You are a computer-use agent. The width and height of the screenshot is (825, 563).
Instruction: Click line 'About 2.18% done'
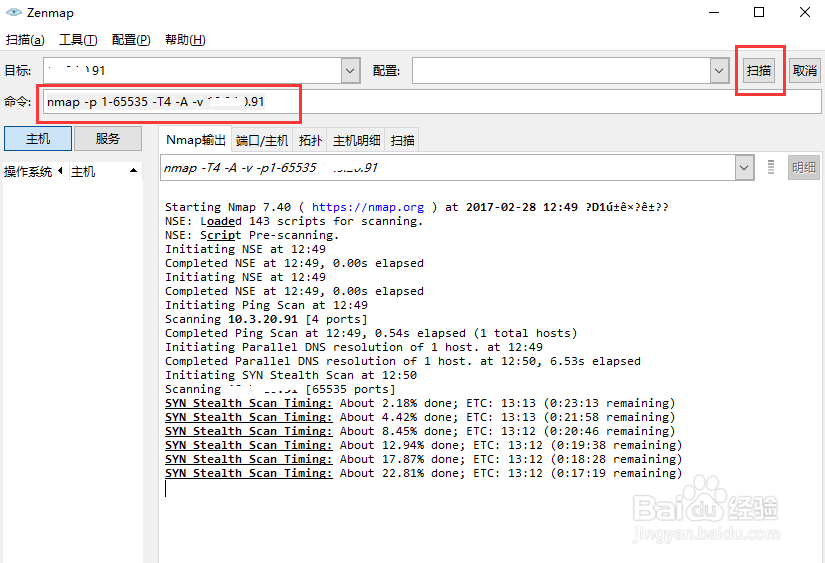coord(420,404)
